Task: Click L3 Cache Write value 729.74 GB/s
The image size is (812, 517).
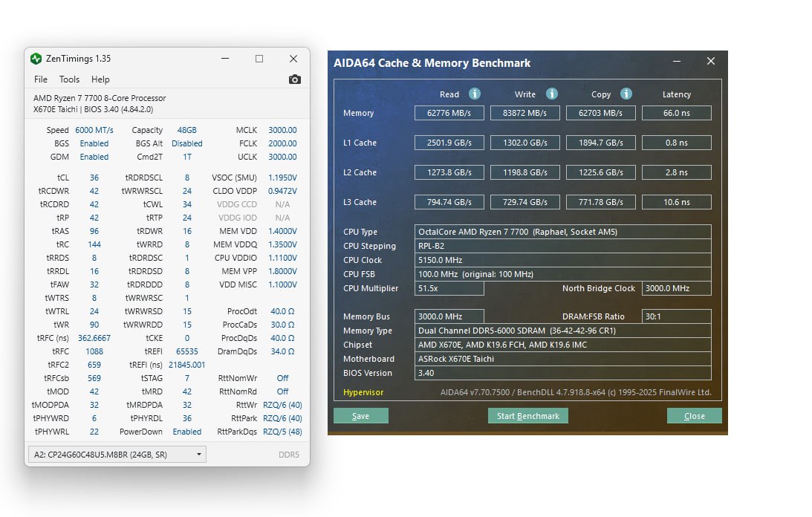Action: (524, 202)
